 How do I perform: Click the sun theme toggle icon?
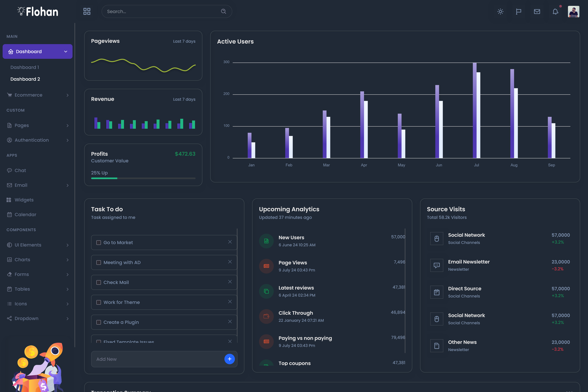click(500, 12)
